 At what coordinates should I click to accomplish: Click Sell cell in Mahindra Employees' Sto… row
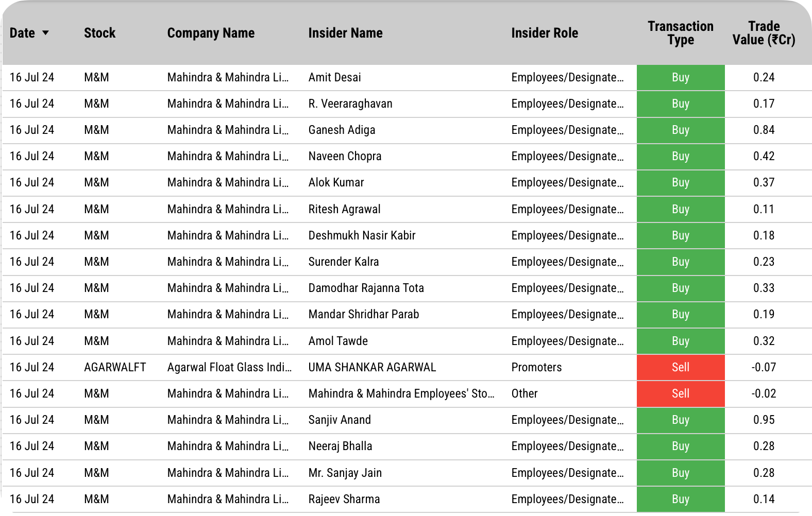(x=681, y=393)
